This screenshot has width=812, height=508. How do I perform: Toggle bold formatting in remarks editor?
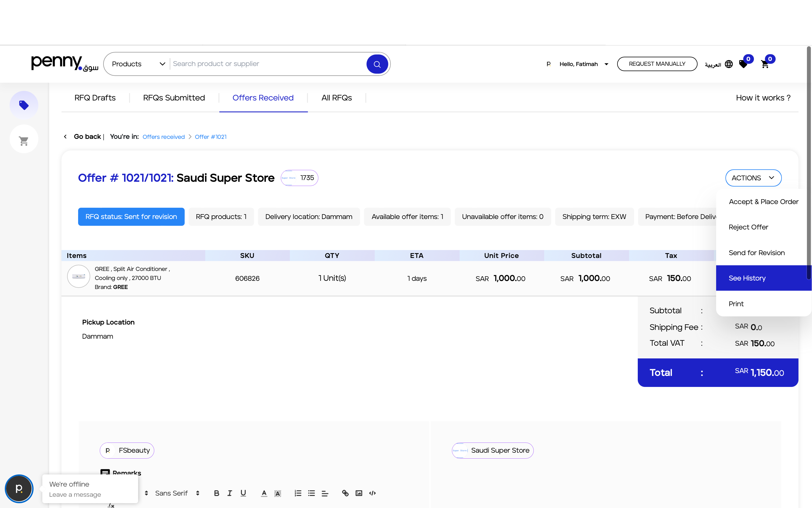pos(217,493)
